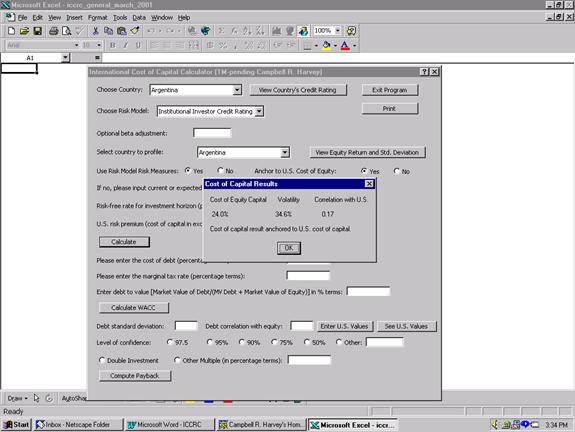Click the Fill Color paint bucket
This screenshot has width=575, height=432.
coord(326,45)
